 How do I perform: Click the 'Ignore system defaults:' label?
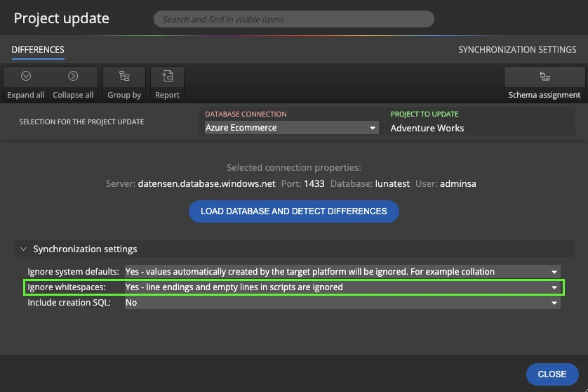(x=73, y=271)
